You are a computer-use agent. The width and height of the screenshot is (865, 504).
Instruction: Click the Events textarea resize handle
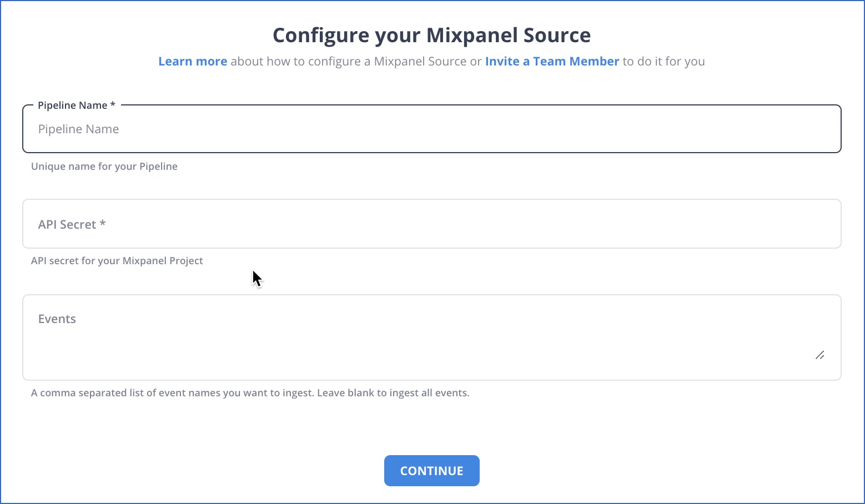tap(820, 355)
